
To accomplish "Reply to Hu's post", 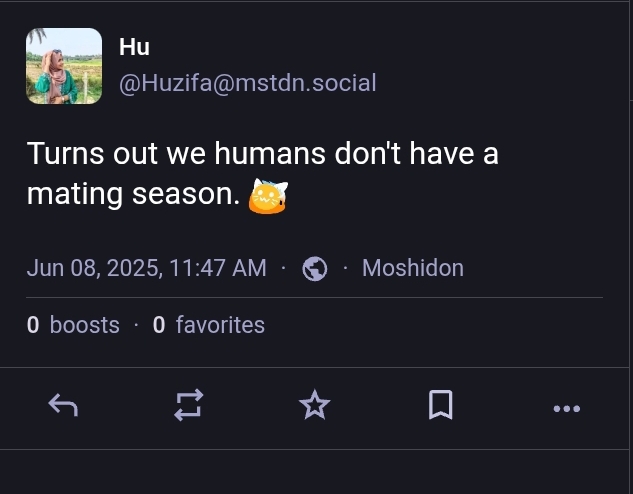I will click(64, 405).
